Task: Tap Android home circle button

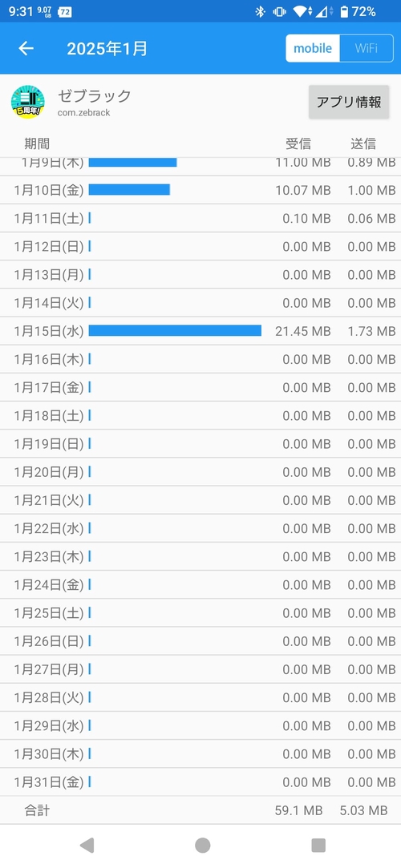Action: pyautogui.click(x=203, y=846)
